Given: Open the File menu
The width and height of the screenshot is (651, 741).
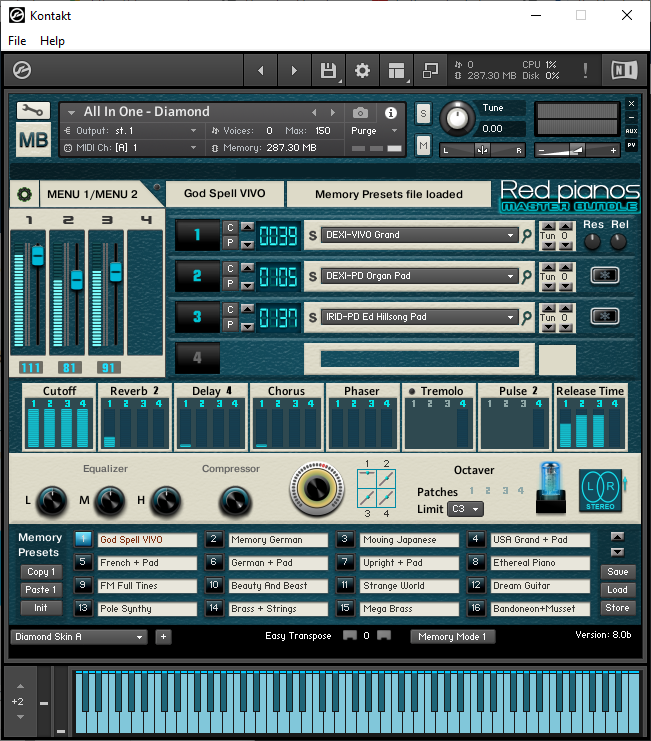Looking at the screenshot, I should (x=17, y=41).
